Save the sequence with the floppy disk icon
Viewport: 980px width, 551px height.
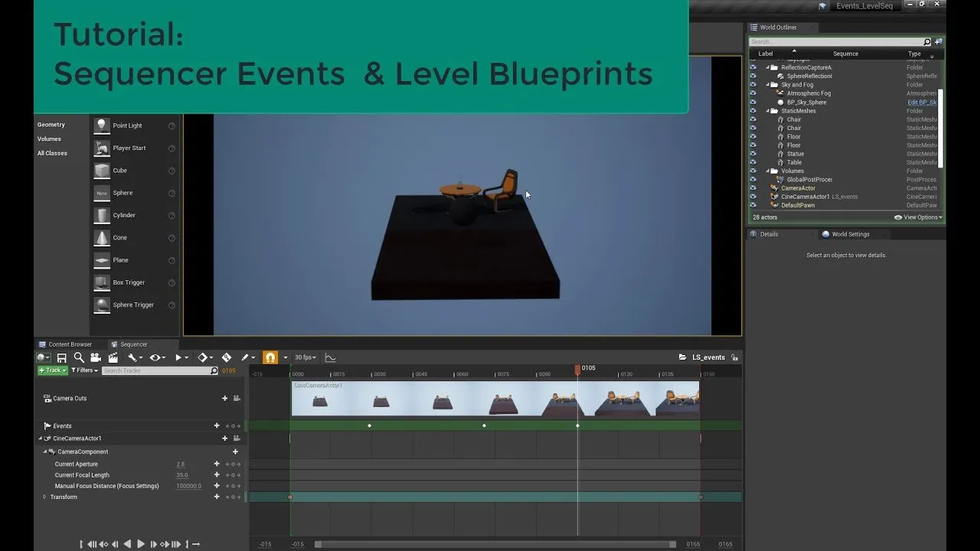[x=62, y=357]
